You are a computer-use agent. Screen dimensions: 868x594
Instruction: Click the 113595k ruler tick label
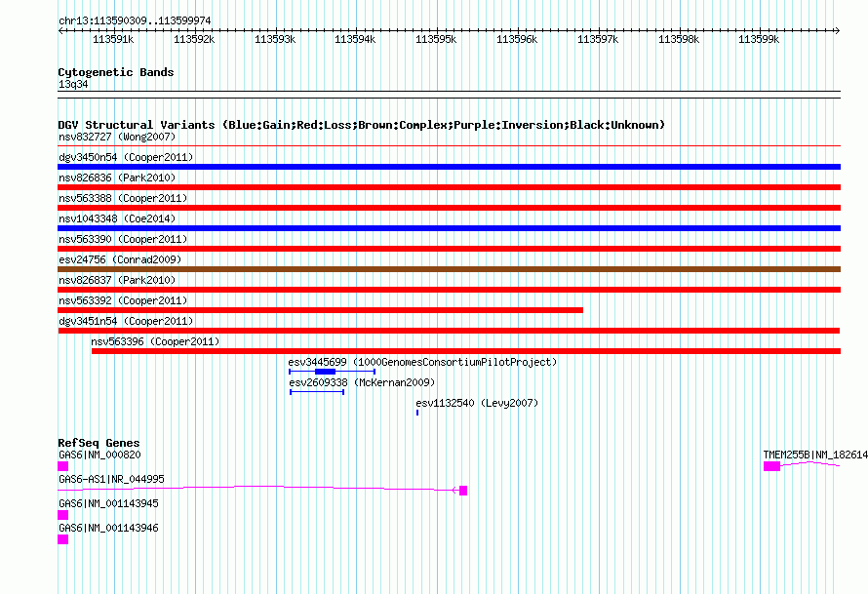coord(436,40)
